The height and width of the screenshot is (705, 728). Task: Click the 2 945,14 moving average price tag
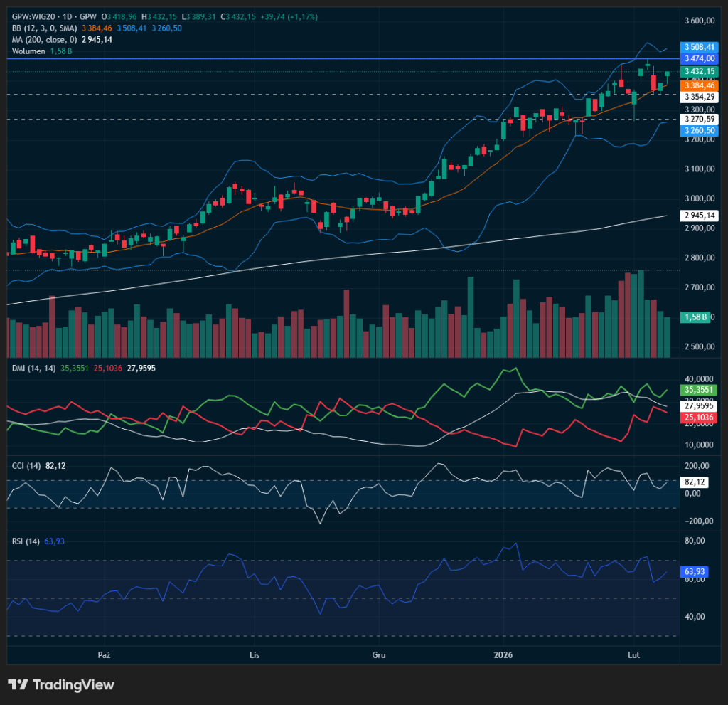coord(700,216)
